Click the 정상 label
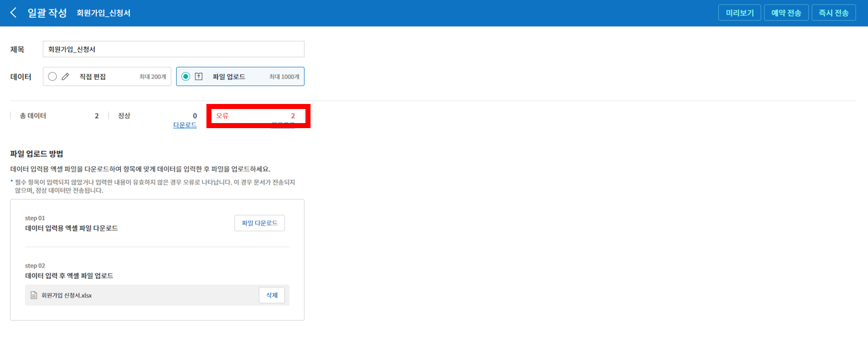The image size is (868, 349). pos(124,116)
